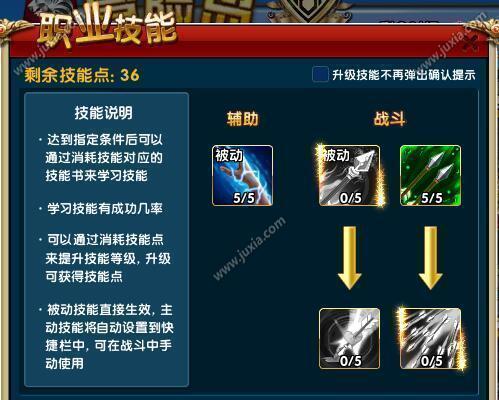This screenshot has height=400, width=499.
Task: Click the 可以通过消耗技能点 description paragraph
Action: pos(105,258)
